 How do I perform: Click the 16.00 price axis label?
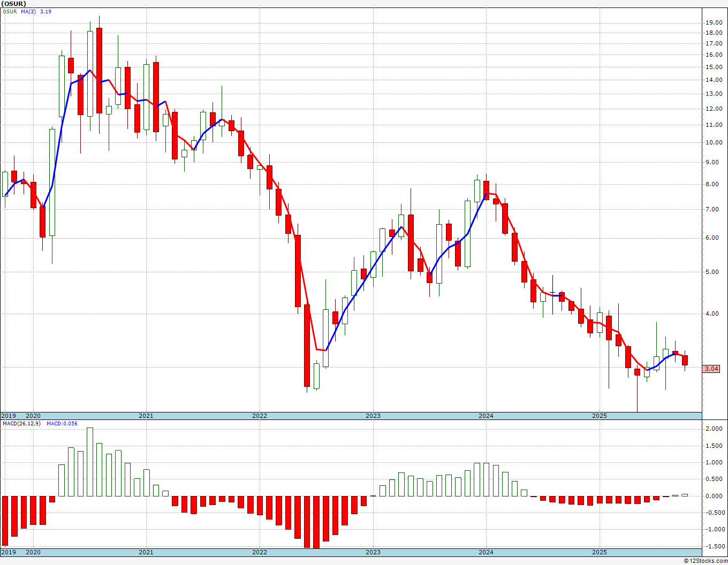pos(714,55)
